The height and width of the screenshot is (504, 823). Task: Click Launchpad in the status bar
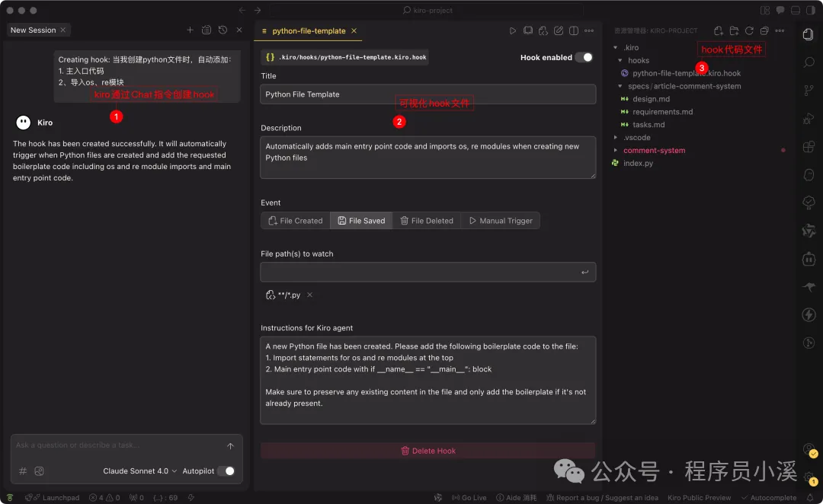coord(52,498)
